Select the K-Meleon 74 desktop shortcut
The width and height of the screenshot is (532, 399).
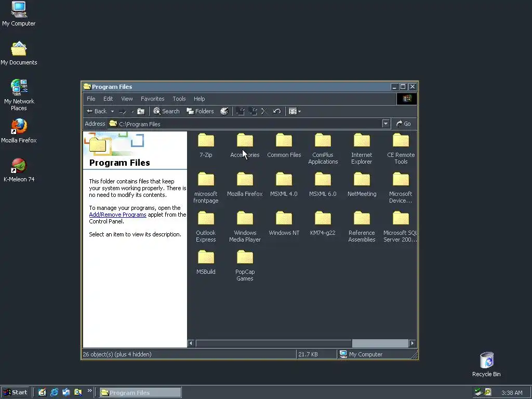coord(19,170)
